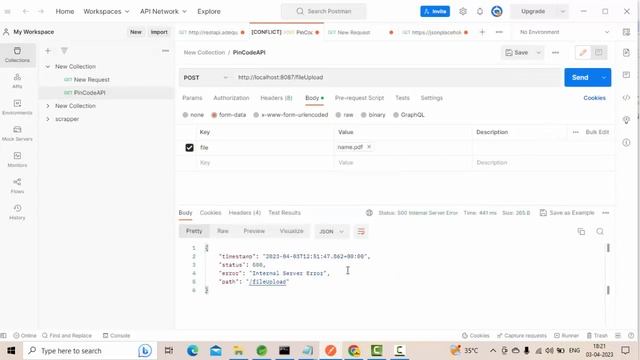Uncheck the file key row checkbox
Viewport: 640px width, 360px height.
189,147
